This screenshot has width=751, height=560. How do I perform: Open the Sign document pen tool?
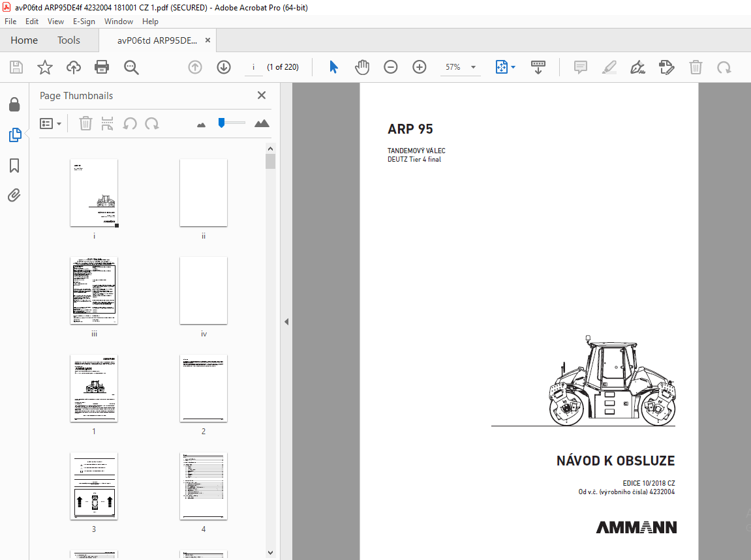pyautogui.click(x=638, y=67)
